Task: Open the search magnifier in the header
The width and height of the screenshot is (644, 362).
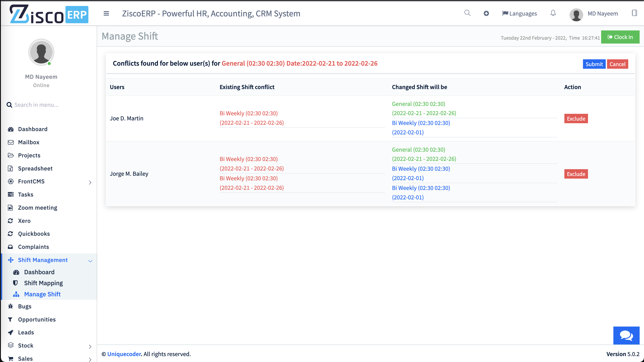Action: click(467, 13)
